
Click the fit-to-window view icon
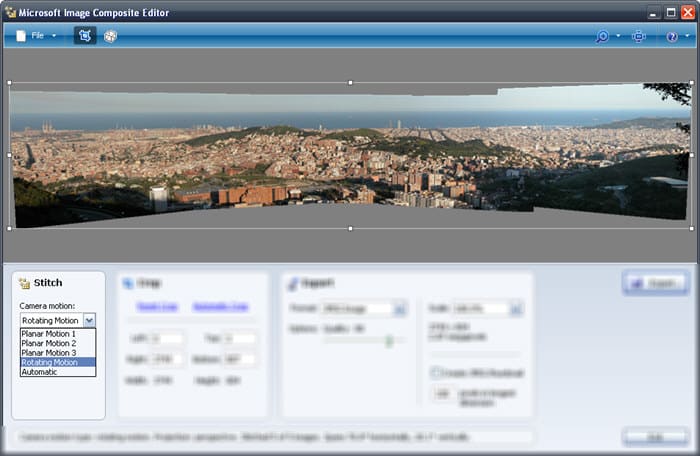point(639,36)
